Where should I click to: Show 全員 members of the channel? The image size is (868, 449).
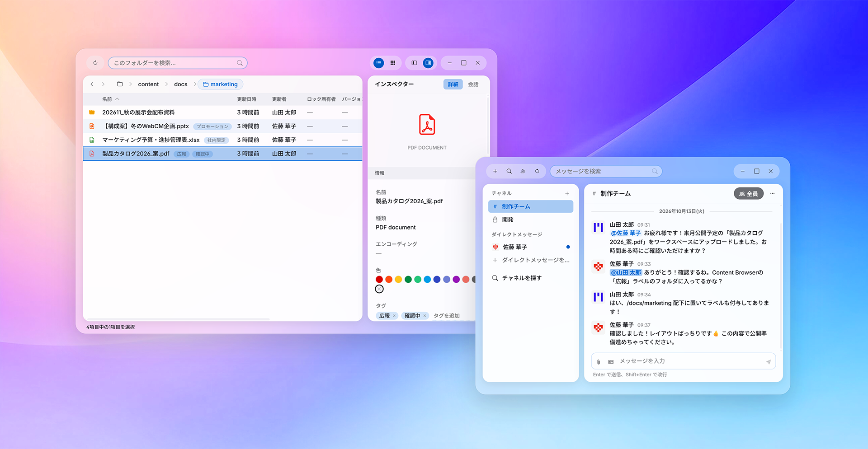(749, 194)
